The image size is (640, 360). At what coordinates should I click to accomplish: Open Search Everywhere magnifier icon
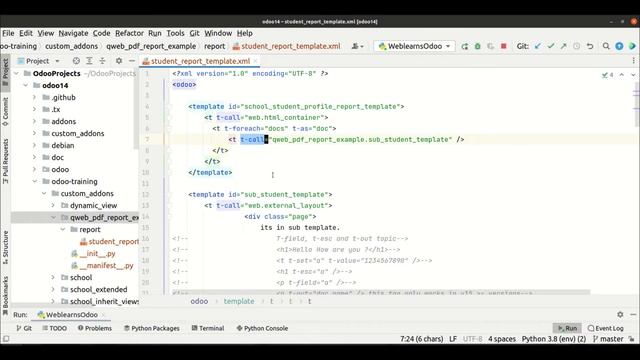click(606, 47)
